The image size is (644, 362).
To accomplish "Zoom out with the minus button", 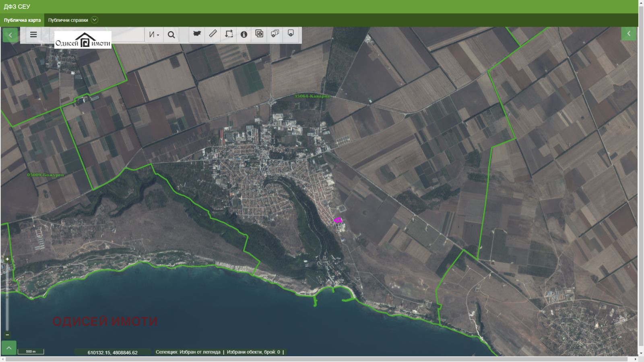I will click(x=7, y=335).
